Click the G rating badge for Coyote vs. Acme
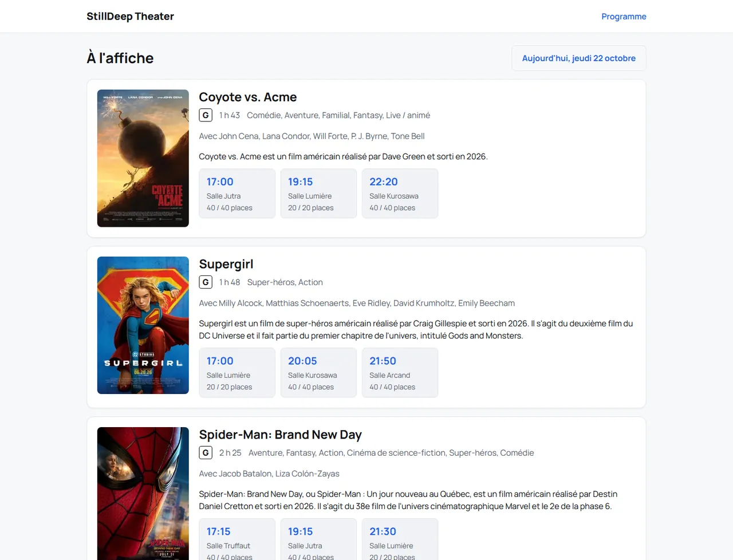The width and height of the screenshot is (733, 560). pyautogui.click(x=206, y=115)
